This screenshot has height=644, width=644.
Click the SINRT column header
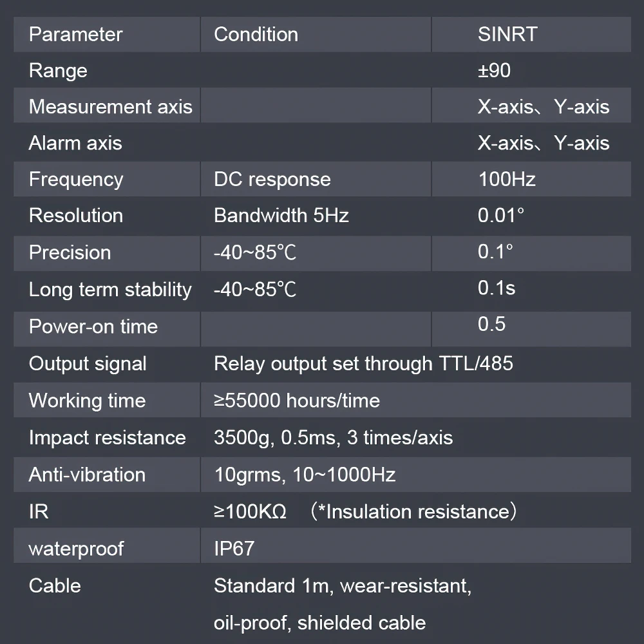[x=507, y=35]
